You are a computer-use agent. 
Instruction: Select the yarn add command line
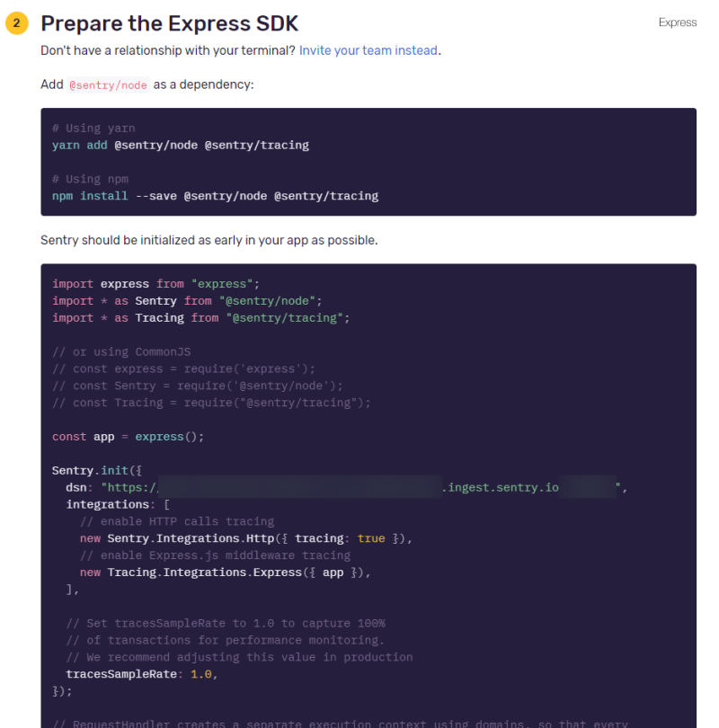point(181,146)
